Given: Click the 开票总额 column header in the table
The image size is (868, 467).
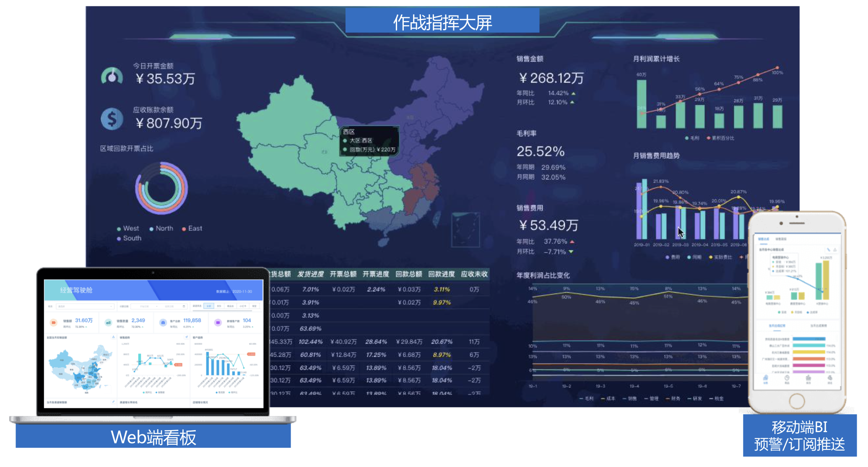Looking at the screenshot, I should (343, 274).
